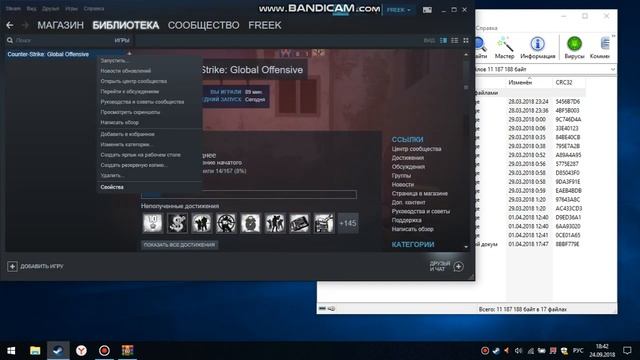Open Windows Start menu
This screenshot has width=640, height=360.
pos(11,351)
